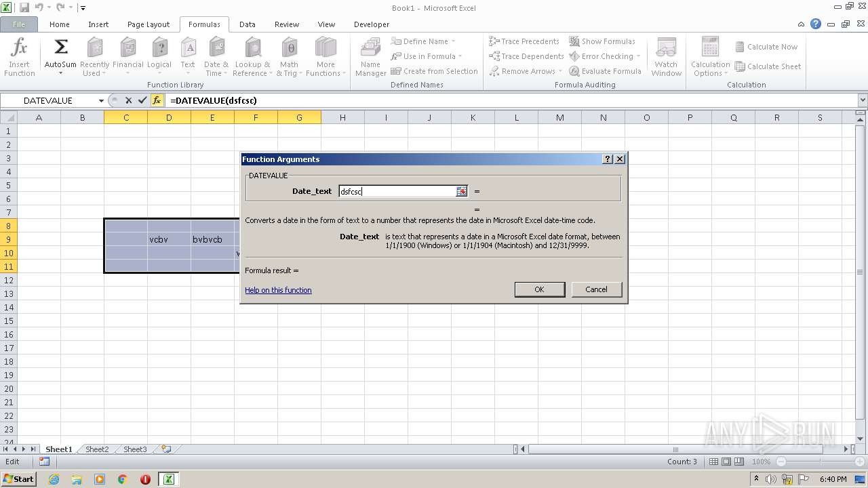Click the Excel Help question mark icon
868x488 pixels.
tap(816, 24)
